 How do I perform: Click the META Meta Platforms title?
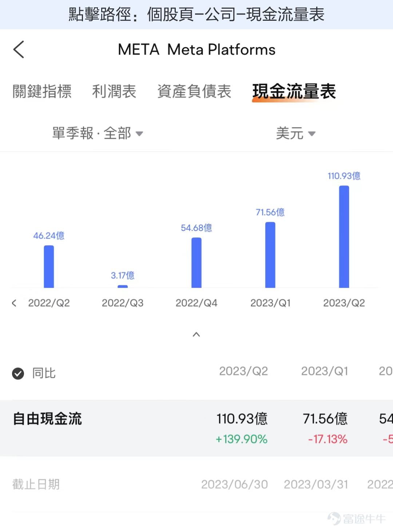click(196, 50)
